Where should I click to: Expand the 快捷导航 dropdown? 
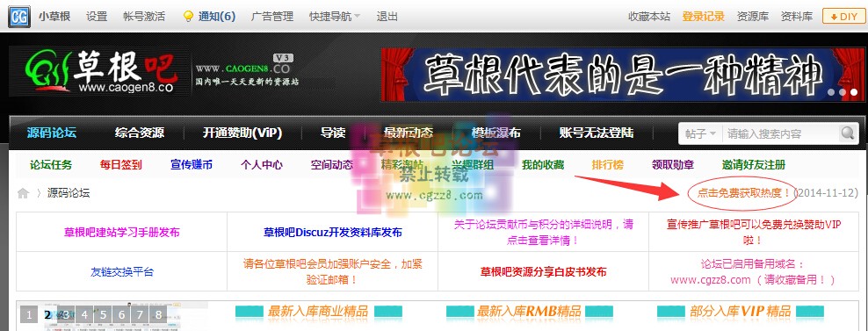[335, 16]
